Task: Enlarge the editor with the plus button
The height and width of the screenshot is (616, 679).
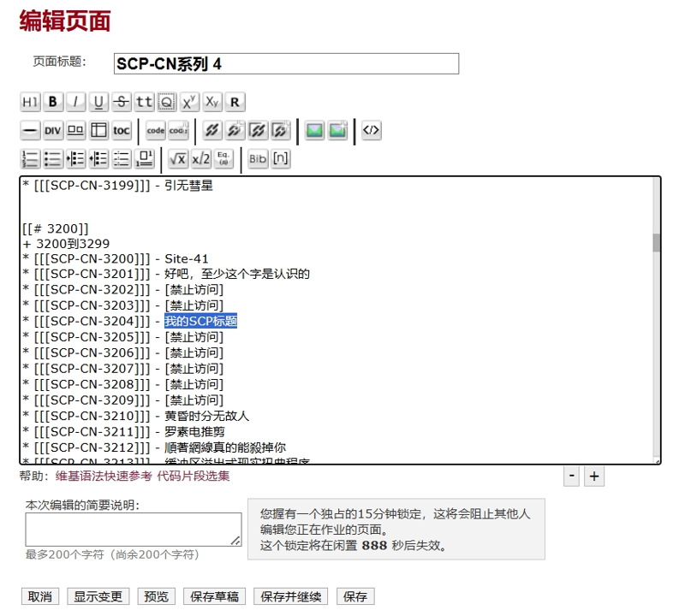Action: (594, 477)
